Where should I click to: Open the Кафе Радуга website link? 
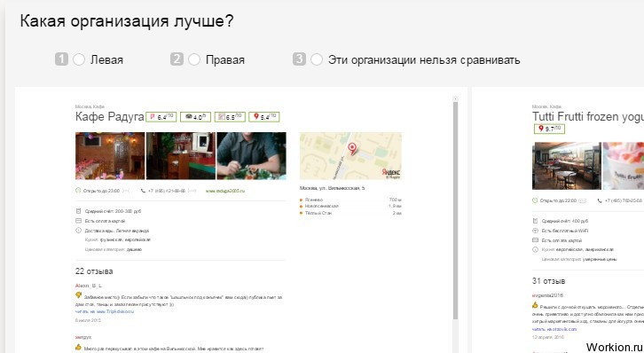[x=225, y=191]
